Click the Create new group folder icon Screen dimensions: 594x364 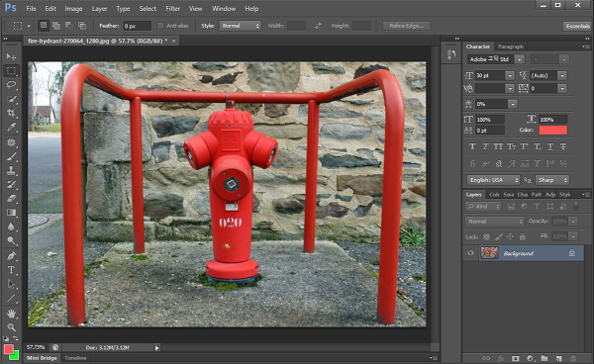pyautogui.click(x=544, y=358)
